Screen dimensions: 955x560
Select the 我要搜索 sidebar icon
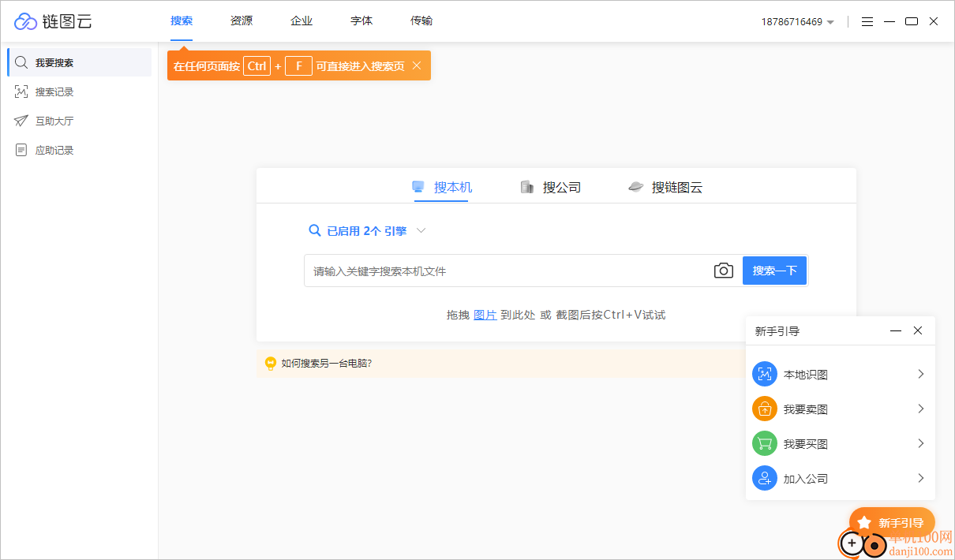(x=21, y=62)
